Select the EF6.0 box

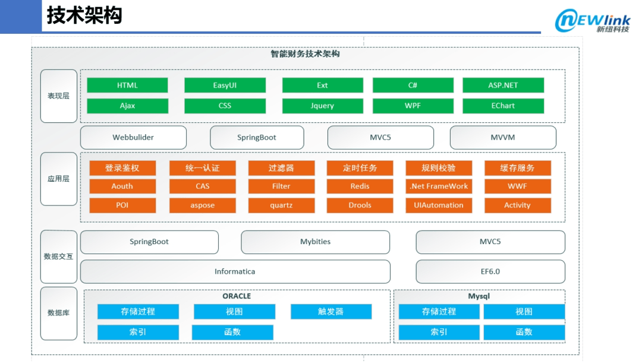pyautogui.click(x=490, y=271)
